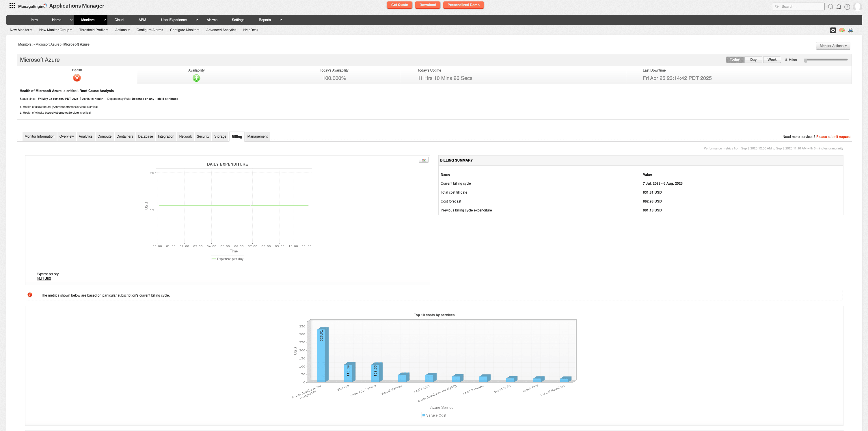The image size is (868, 431).
Task: Click the print icon on the toolbar
Action: tap(850, 30)
